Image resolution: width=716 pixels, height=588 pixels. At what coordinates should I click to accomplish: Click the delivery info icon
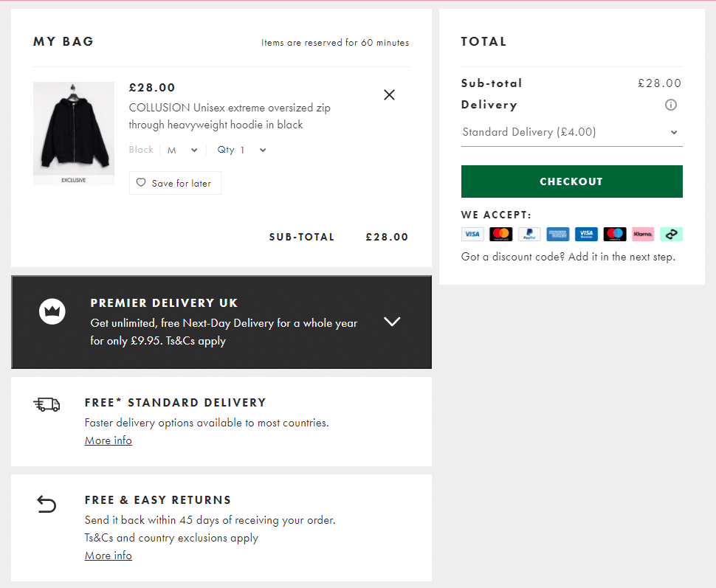coord(670,105)
